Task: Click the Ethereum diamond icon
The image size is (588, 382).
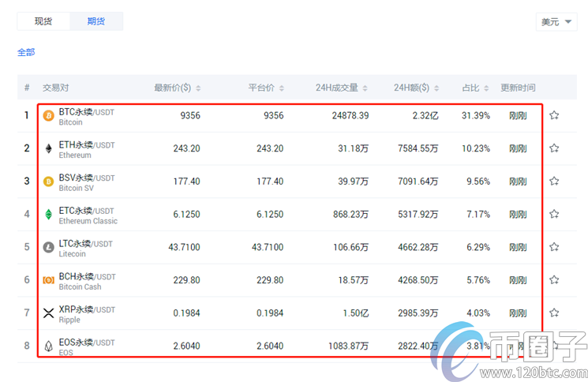Action: [x=48, y=148]
